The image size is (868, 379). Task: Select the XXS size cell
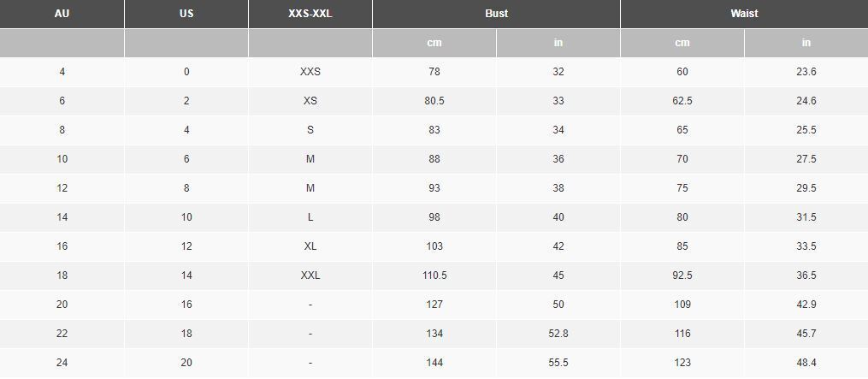310,72
